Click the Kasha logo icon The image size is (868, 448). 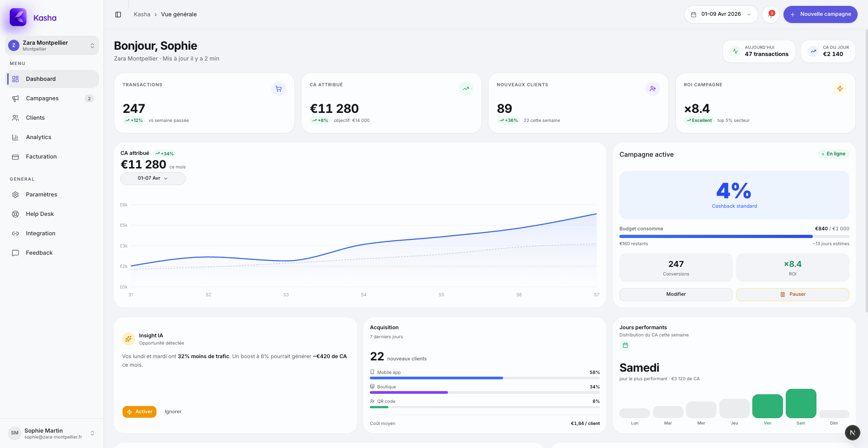point(18,18)
